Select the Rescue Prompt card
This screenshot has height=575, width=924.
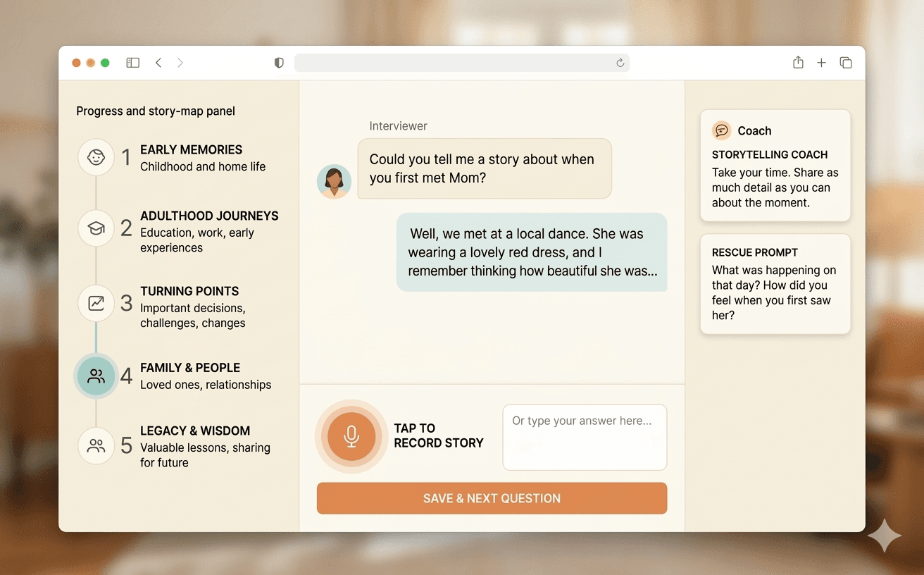775,284
